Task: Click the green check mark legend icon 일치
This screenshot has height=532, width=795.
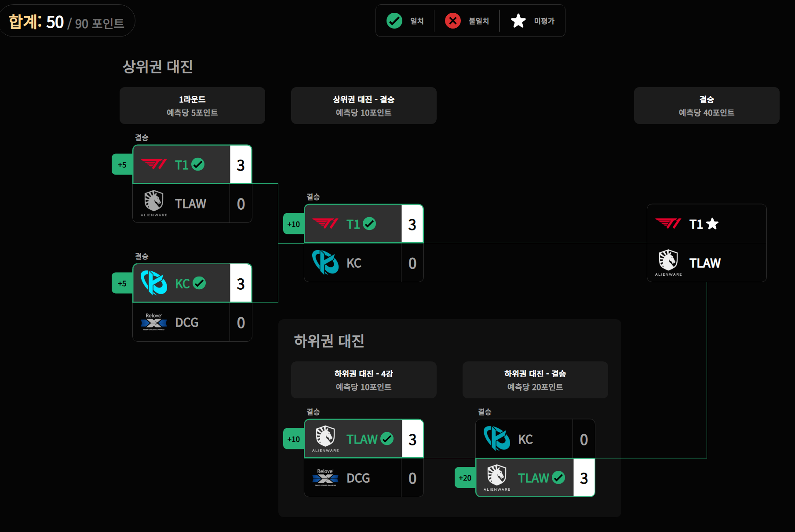Action: click(x=394, y=21)
